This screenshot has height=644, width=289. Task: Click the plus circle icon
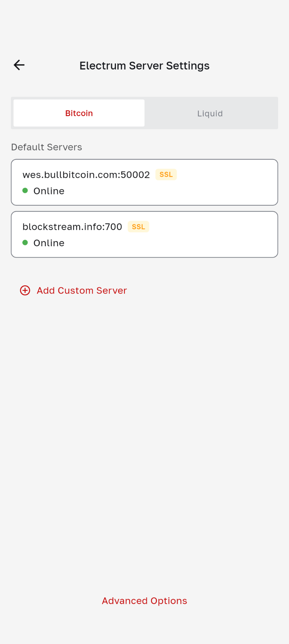[25, 290]
